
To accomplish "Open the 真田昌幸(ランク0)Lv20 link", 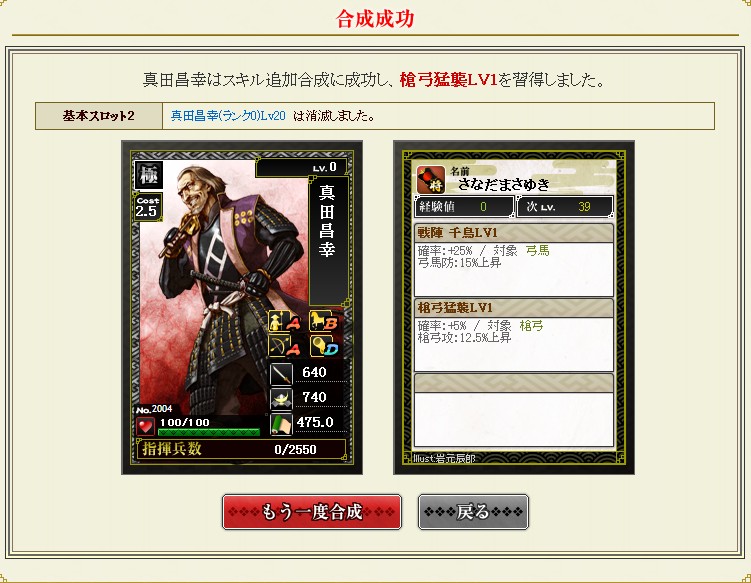I will [228, 116].
